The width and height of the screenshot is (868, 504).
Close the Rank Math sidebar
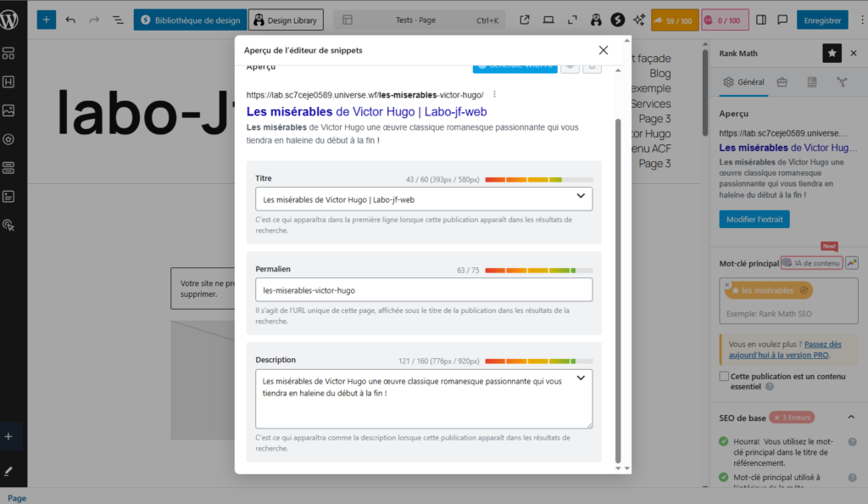(853, 53)
